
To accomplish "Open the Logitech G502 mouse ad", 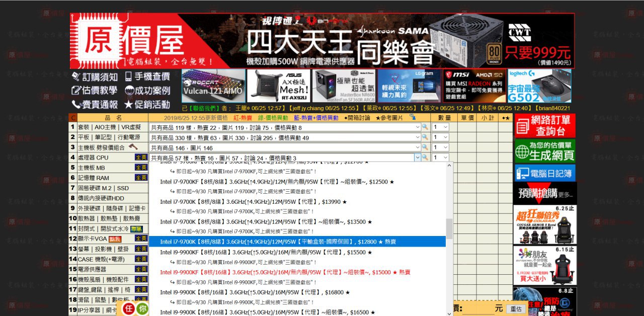I will 539,86.
